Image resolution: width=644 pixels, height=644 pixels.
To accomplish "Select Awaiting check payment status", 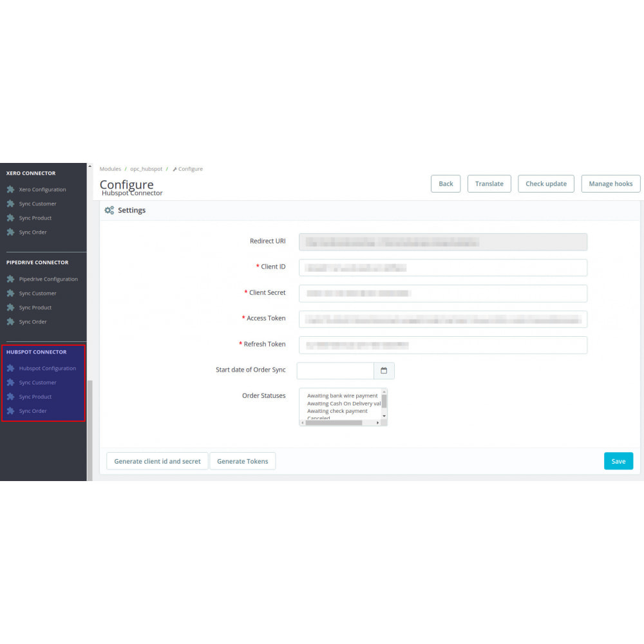I will [x=337, y=411].
